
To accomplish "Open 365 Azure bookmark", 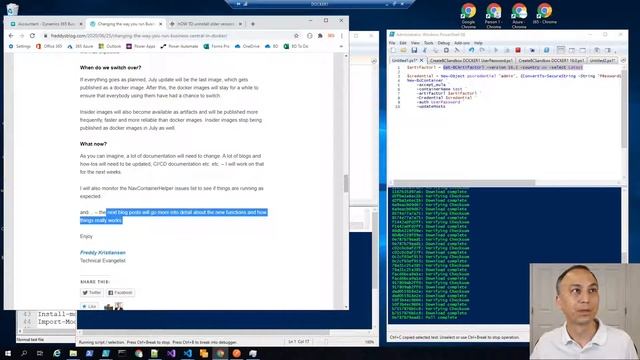I will pos(80,47).
